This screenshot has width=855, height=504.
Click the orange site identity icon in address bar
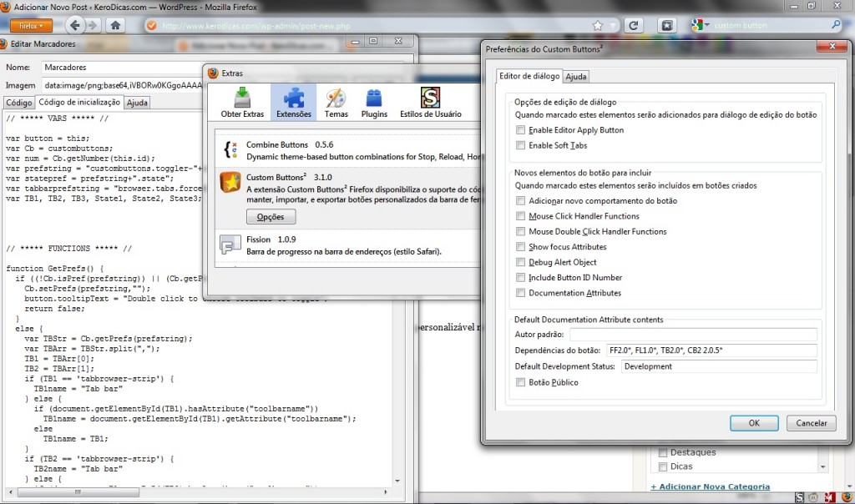(x=152, y=26)
